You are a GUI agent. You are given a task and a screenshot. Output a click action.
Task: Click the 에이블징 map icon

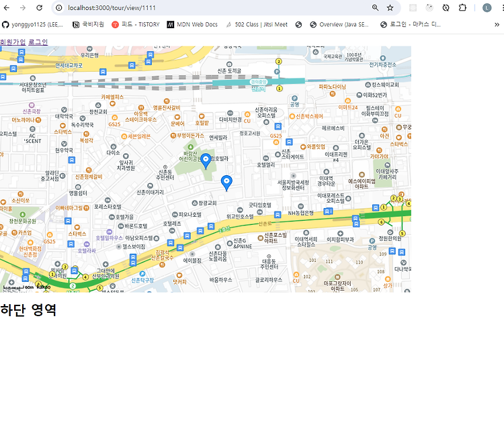click(x=192, y=254)
